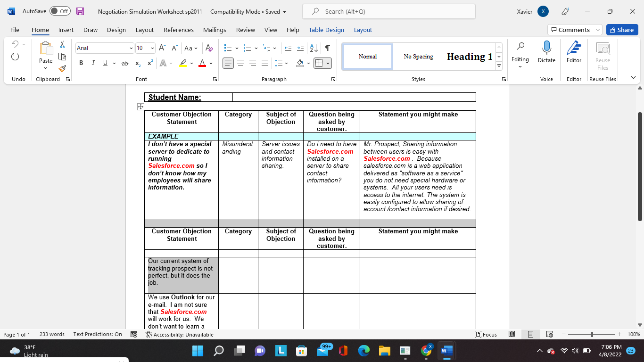Open the Arial font name dropdown
Viewport: 644px width, 362px height.
click(131, 48)
